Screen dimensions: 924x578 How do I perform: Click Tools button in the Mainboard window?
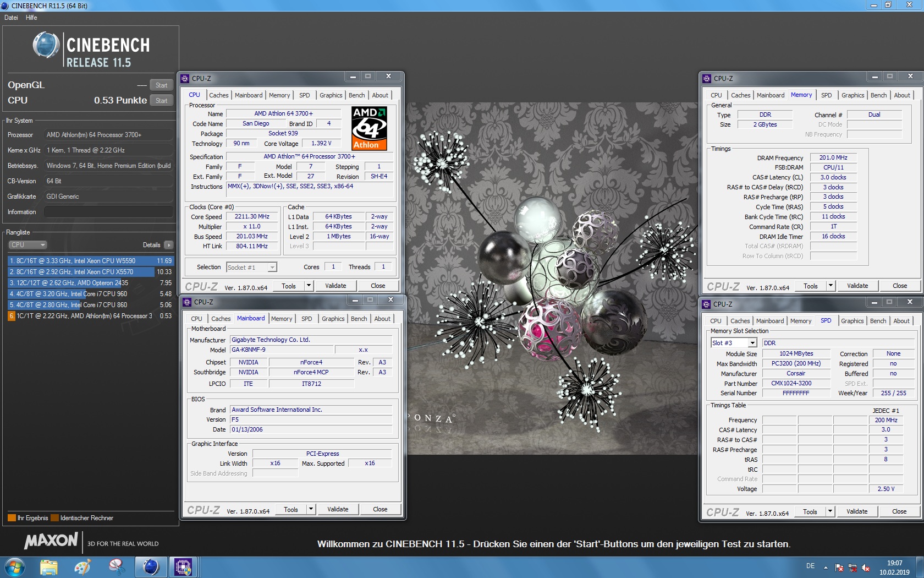coord(290,509)
